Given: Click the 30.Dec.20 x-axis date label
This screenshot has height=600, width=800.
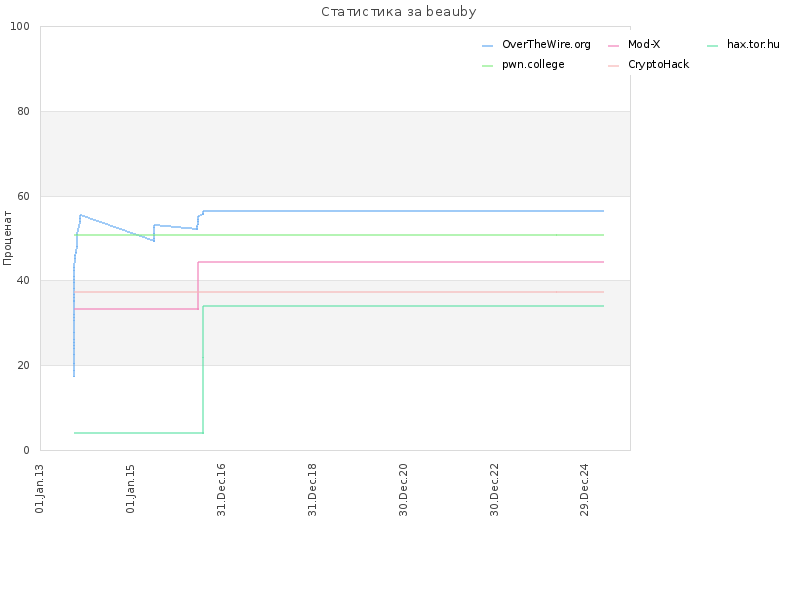Looking at the screenshot, I should tap(403, 490).
